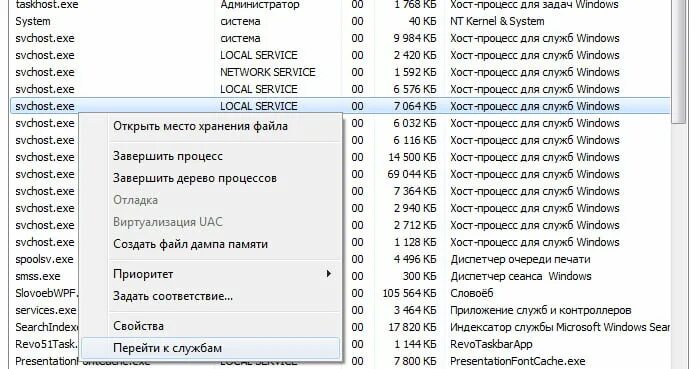Screen dimensions: 700x369
Task: Click 'Хост-процесс для задач Windows' description
Action: pos(534,5)
